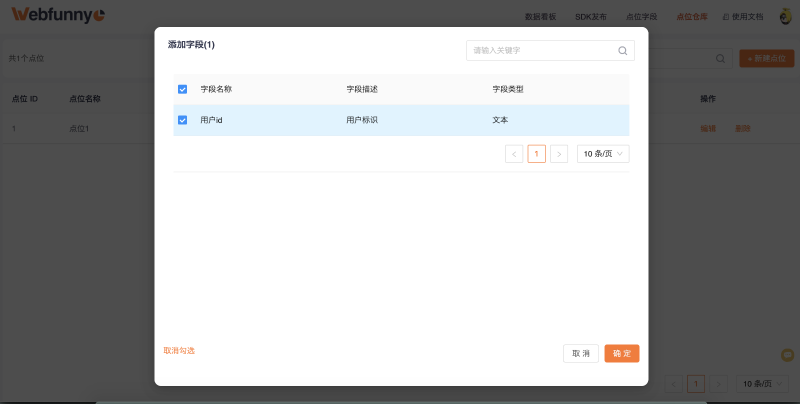
Task: Click the 添加字段(1) dialog title
Action: (x=191, y=45)
